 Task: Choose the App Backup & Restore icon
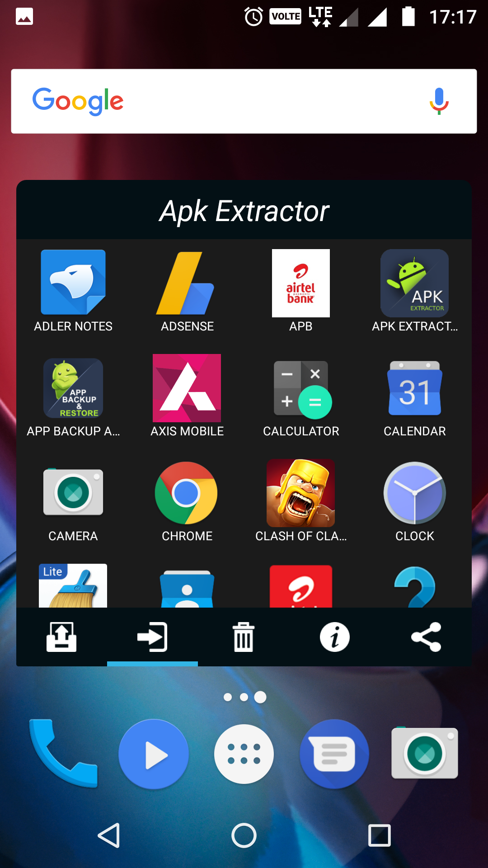tap(73, 388)
